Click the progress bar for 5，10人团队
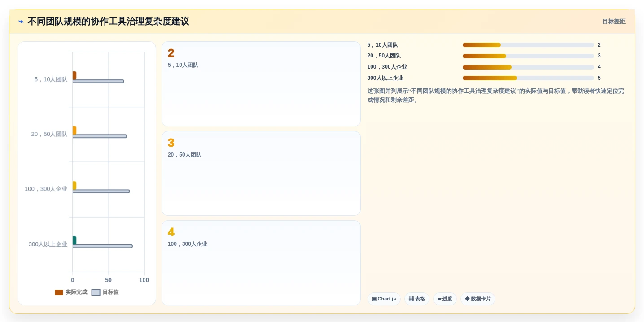644x322 pixels. pos(528,45)
